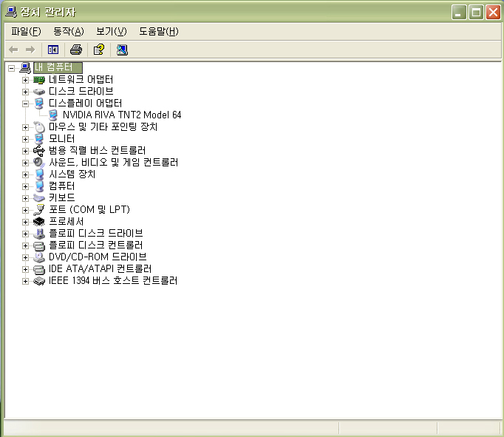The width and height of the screenshot is (504, 437).
Task: Expand the IEEE 1394 버스 호스트 컨트롤러 node
Action: click(25, 281)
